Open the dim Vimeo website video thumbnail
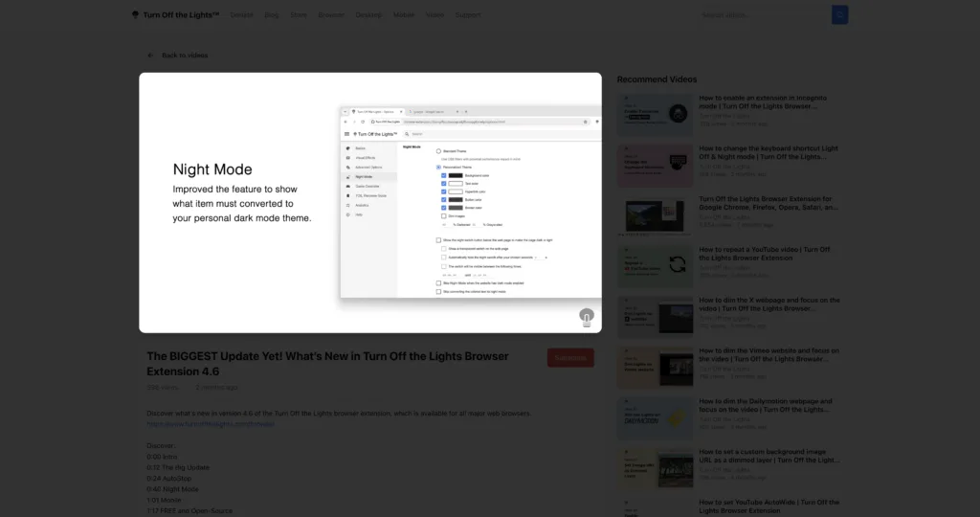The height and width of the screenshot is (517, 980). pyautogui.click(x=655, y=368)
